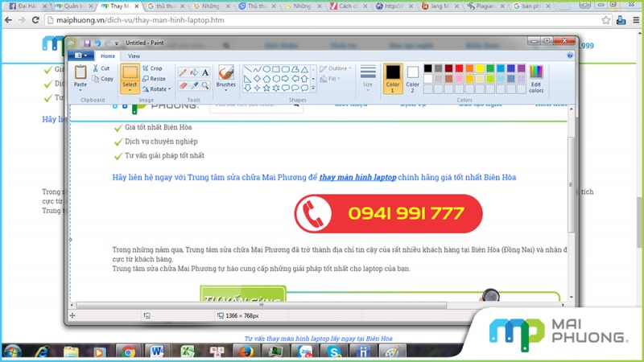Image resolution: width=644 pixels, height=362 pixels.
Task: Switch to the View ribbon tab
Action: tap(134, 56)
